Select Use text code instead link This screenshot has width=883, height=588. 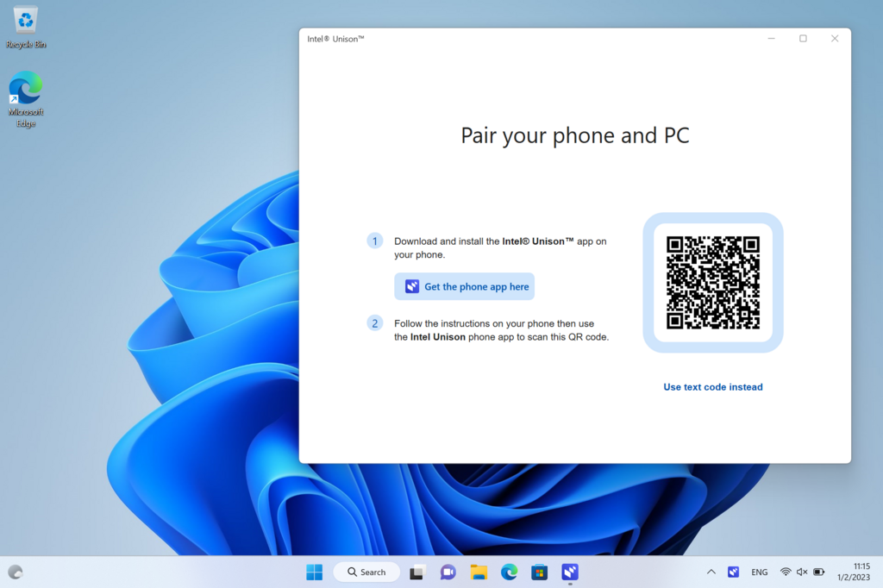coord(713,387)
